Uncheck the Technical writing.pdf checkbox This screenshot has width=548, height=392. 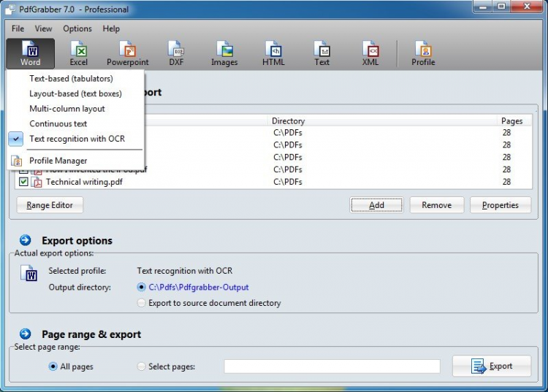tap(23, 182)
